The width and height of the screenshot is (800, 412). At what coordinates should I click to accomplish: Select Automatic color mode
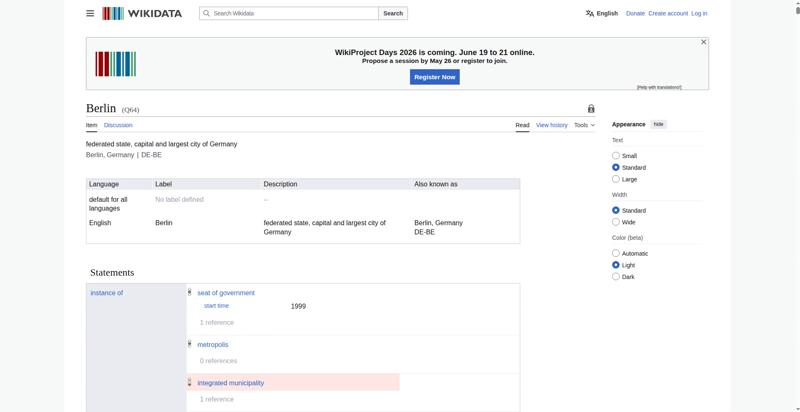pos(616,253)
